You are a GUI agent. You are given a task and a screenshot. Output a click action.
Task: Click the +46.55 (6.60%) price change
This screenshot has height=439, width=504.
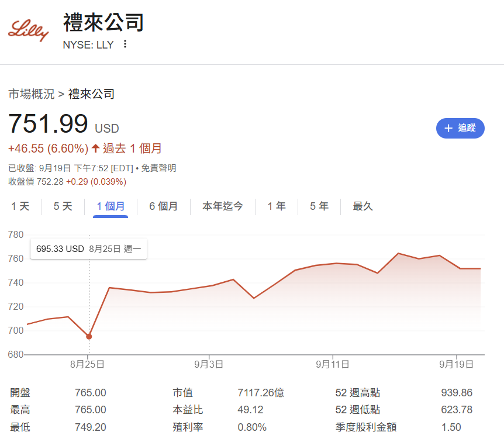[48, 148]
